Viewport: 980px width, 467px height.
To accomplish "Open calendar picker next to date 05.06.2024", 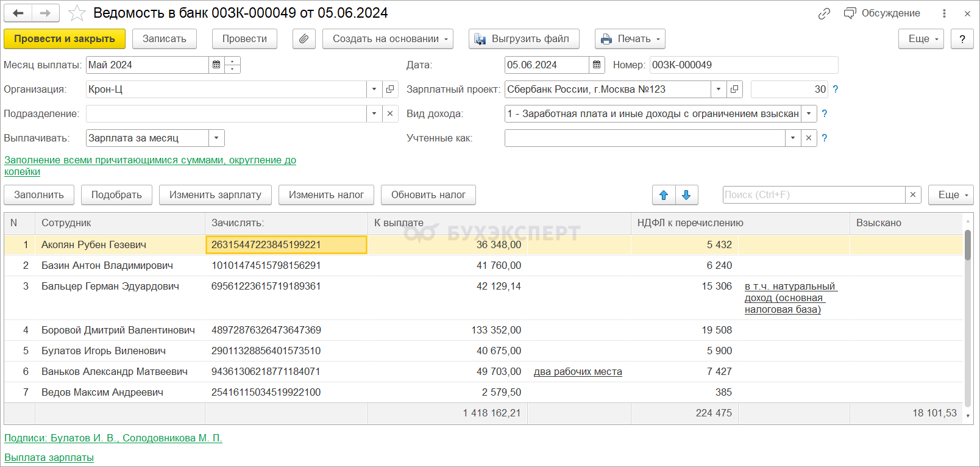I will pyautogui.click(x=597, y=65).
